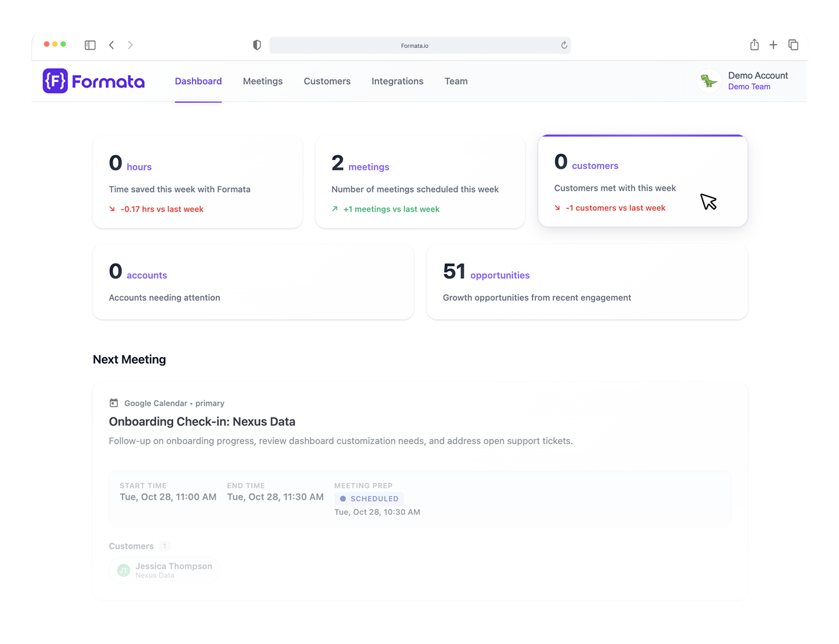This screenshot has height=644, width=839.
Task: Open the share icon in the toolbar
Action: pyautogui.click(x=754, y=45)
